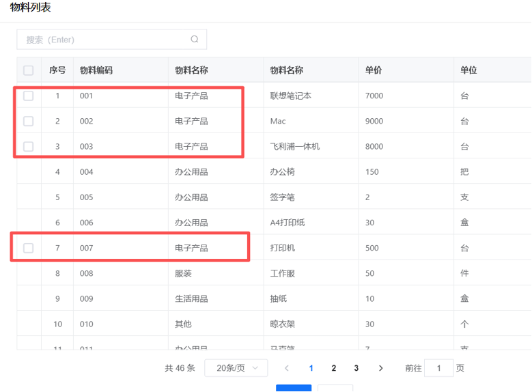Tick the checkbox for row 003
Viewport: 532px width, 392px height.
pos(28,146)
